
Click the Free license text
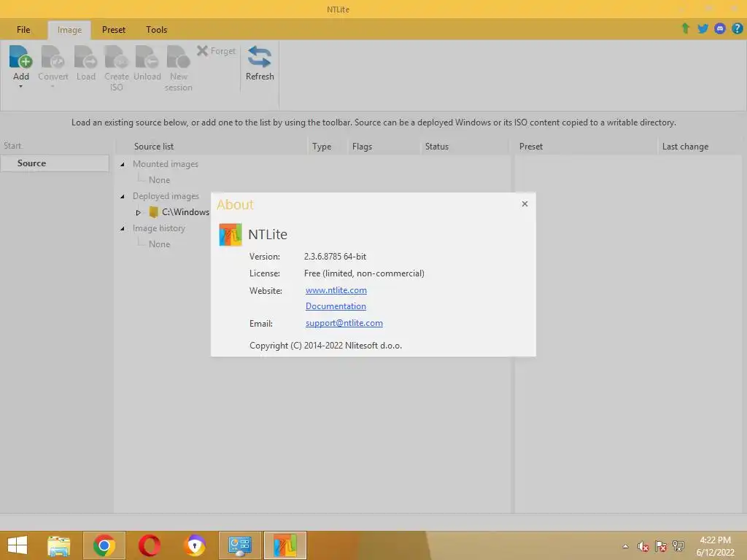364,273
